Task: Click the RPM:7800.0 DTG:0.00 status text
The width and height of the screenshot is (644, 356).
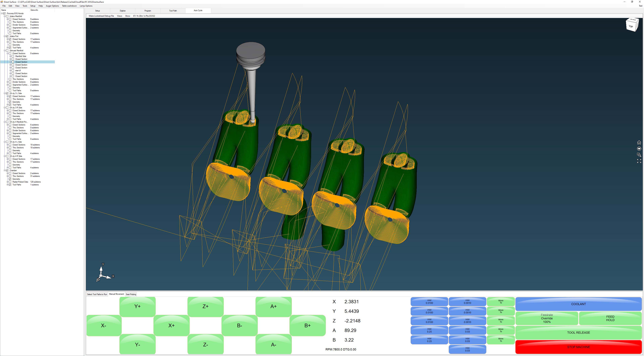Action: (341, 349)
